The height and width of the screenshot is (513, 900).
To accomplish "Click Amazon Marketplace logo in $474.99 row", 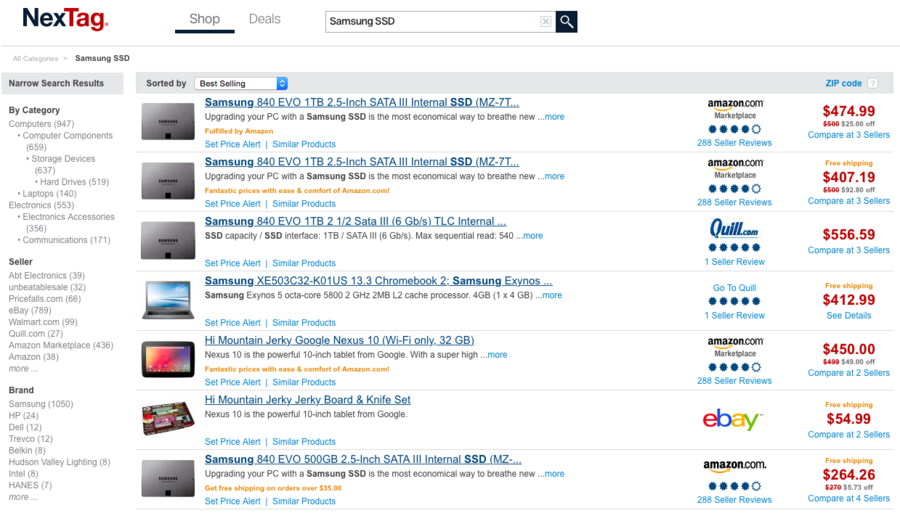I will tap(735, 108).
